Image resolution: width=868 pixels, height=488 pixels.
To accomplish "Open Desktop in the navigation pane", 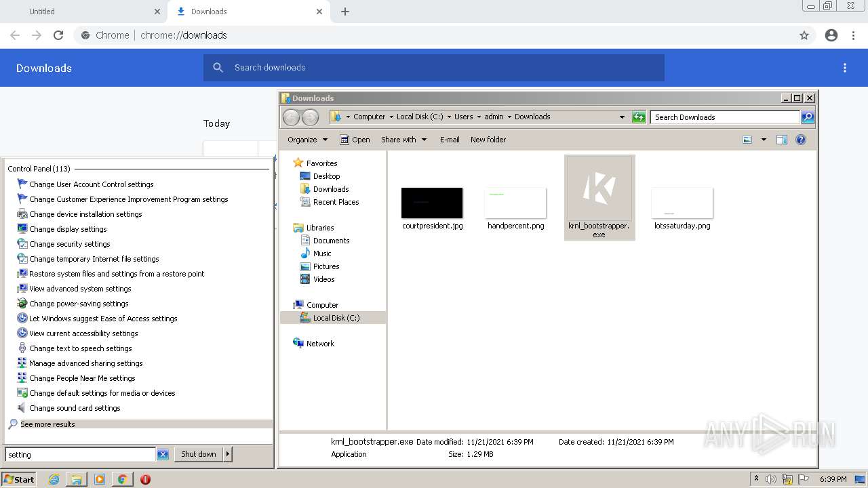I will click(x=326, y=176).
